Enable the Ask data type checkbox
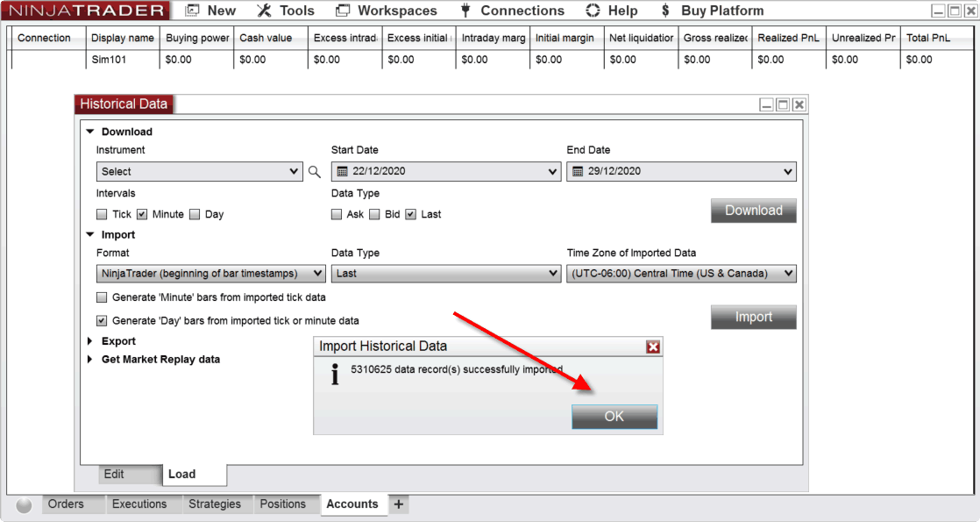Image resolution: width=980 pixels, height=522 pixels. pyautogui.click(x=337, y=215)
